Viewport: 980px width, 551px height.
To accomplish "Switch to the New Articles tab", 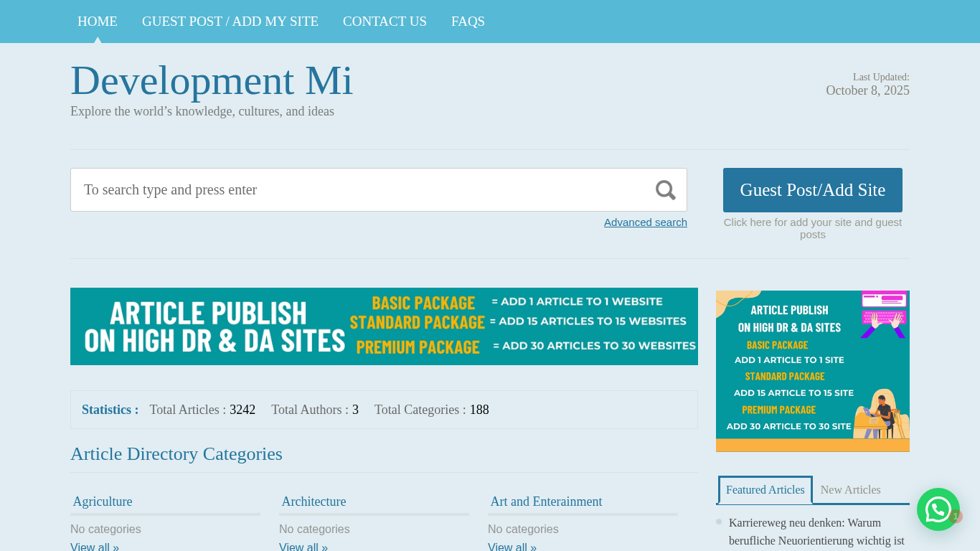I will 850,490.
